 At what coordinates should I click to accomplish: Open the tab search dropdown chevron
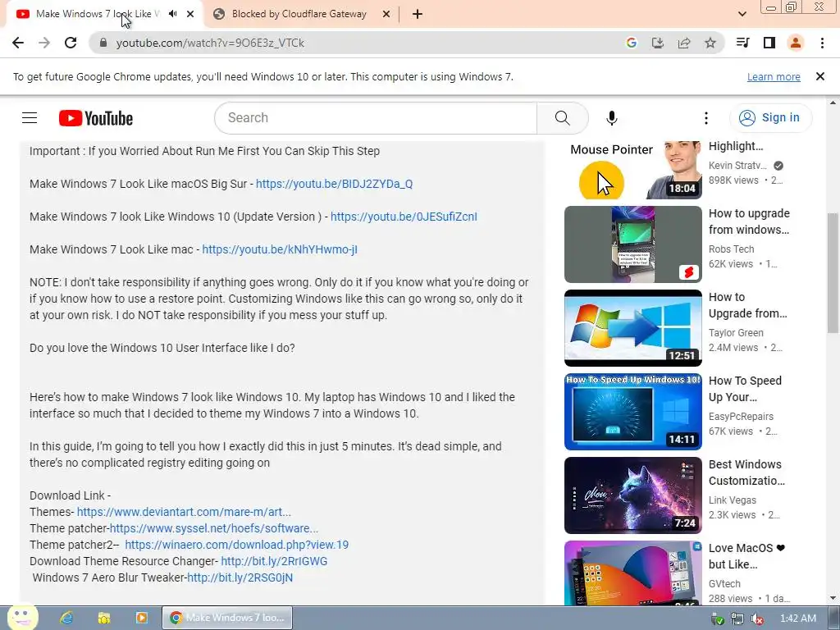coord(742,15)
